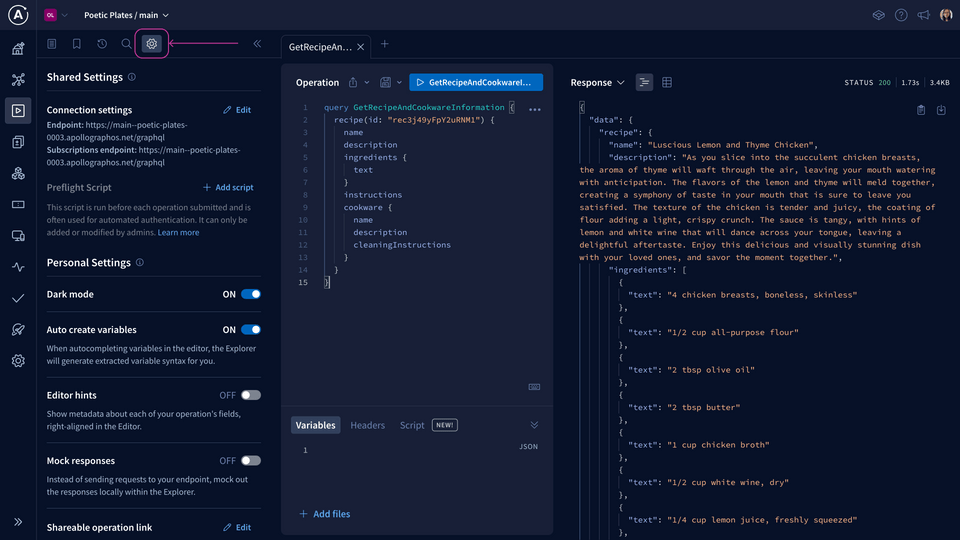The height and width of the screenshot is (540, 960).
Task: Open the Apollo learning resources icon
Action: tap(879, 15)
